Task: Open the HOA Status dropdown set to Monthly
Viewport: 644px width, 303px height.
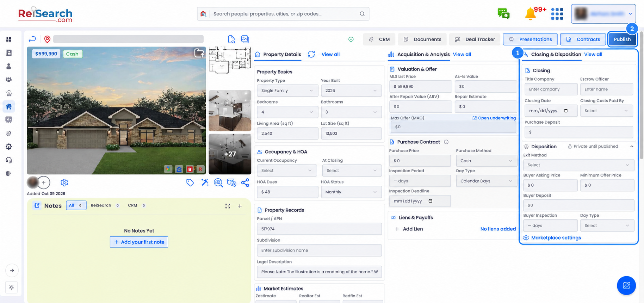Action: (351, 192)
